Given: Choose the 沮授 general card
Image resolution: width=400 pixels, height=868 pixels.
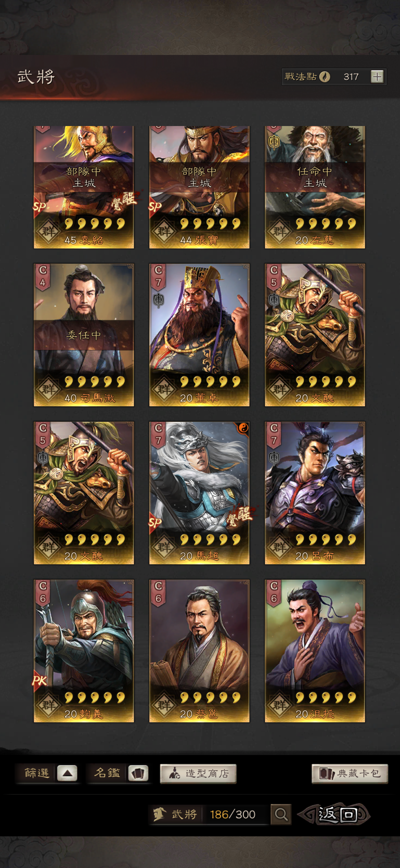Looking at the screenshot, I should [x=315, y=651].
